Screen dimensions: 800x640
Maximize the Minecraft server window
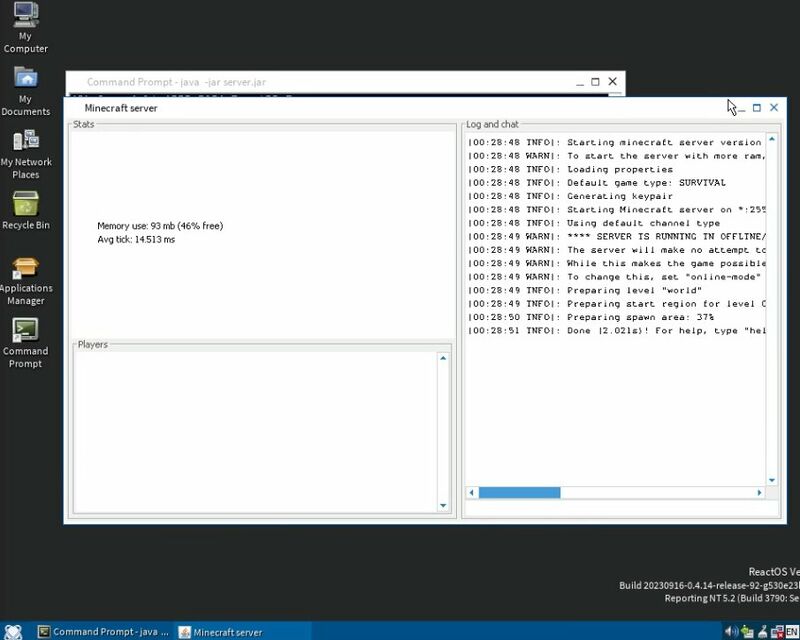(757, 108)
